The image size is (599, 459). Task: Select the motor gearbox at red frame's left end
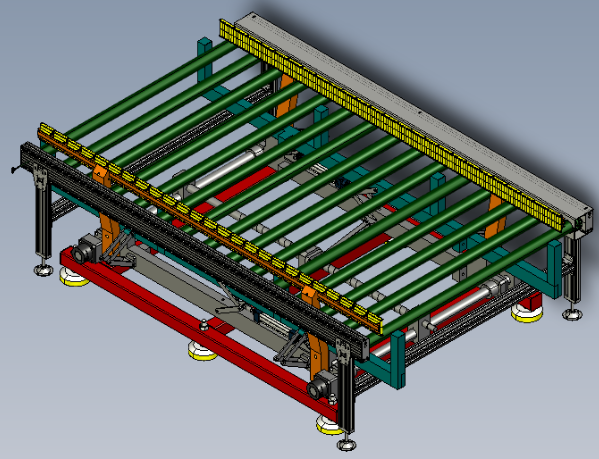tap(87, 249)
